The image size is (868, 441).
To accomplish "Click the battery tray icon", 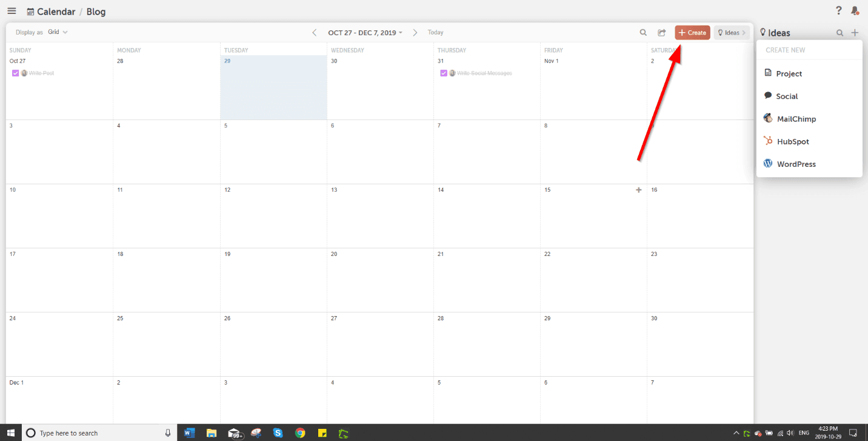I will tap(769, 433).
